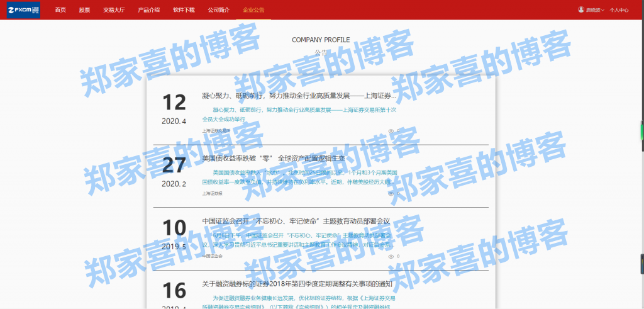Click the summary starting 美国国债收益率跌入“冰点”

pos(299,177)
